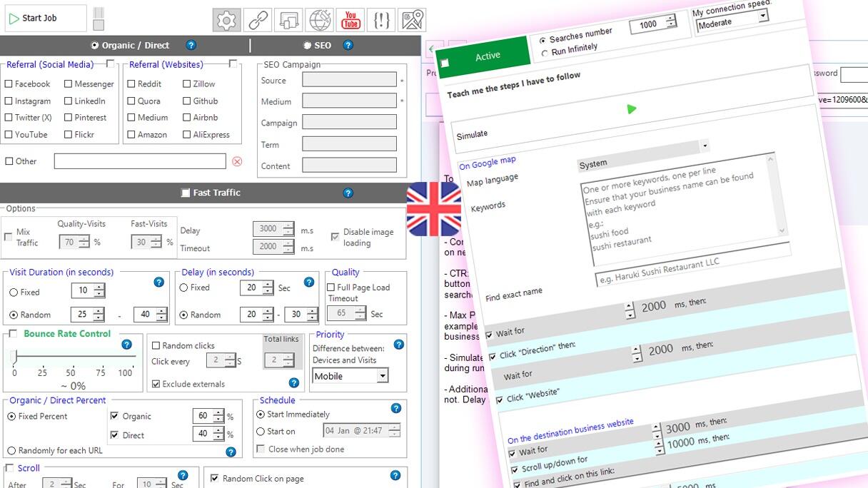
Task: Open the devices configuration tab
Action: [288, 20]
